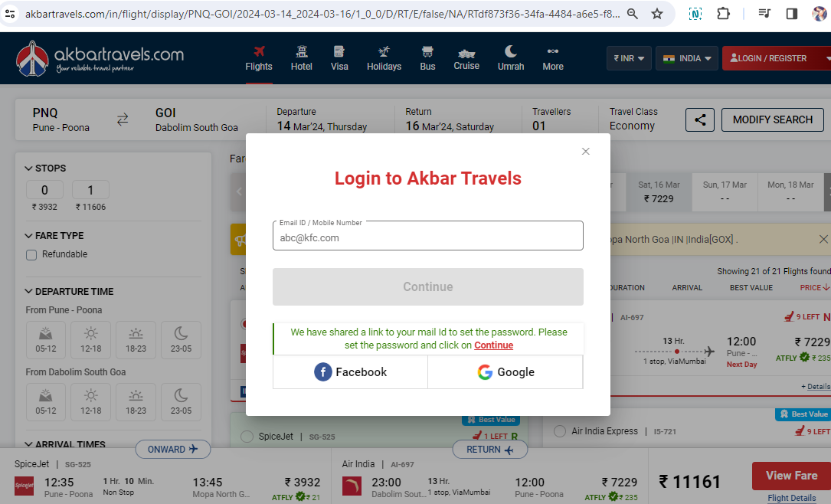Click the green N extension icon
This screenshot has width=831, height=504.
tap(695, 14)
